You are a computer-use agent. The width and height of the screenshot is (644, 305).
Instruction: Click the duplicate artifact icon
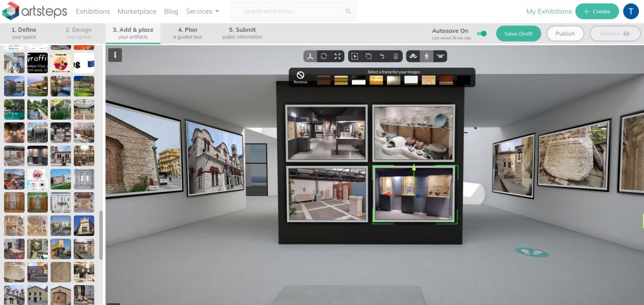[x=368, y=56]
